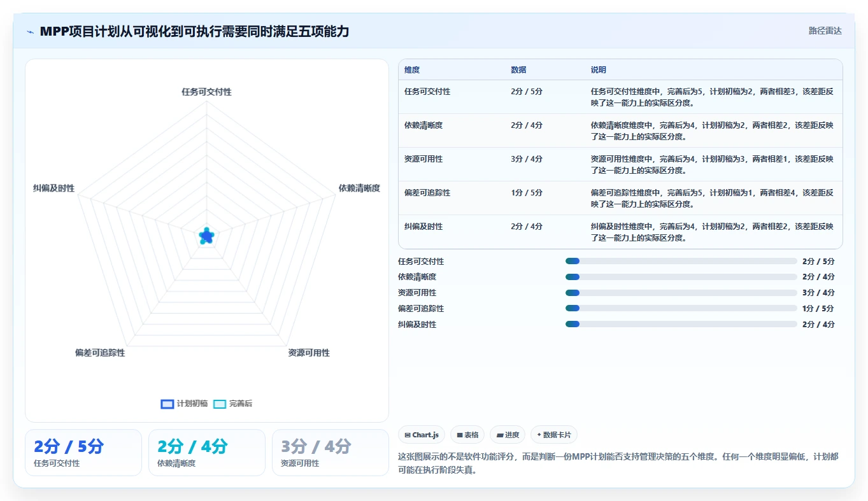
Task: Select the 依赖清晰度 table row name
Action: tap(423, 125)
